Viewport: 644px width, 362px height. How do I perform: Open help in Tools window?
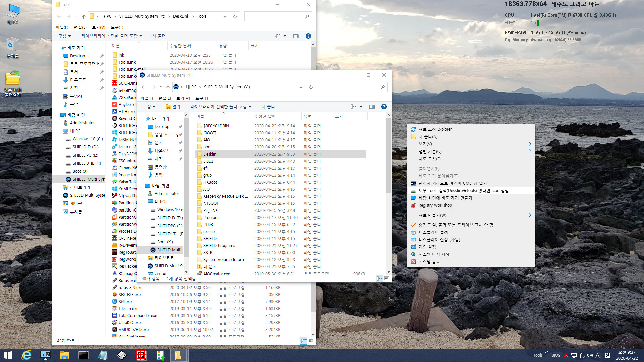[308, 36]
